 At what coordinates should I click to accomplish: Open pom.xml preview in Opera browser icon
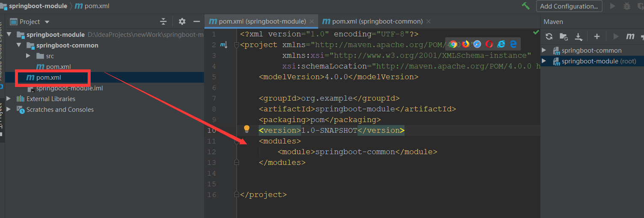489,44
